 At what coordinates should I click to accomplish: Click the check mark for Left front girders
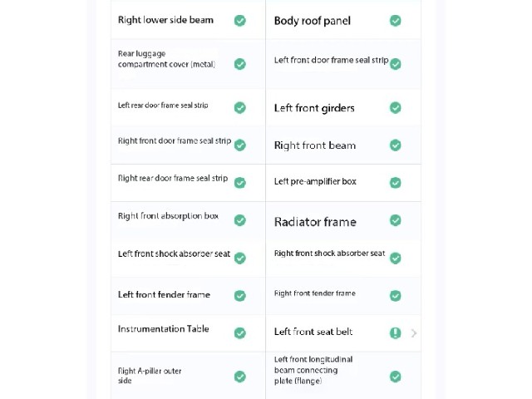pos(396,108)
